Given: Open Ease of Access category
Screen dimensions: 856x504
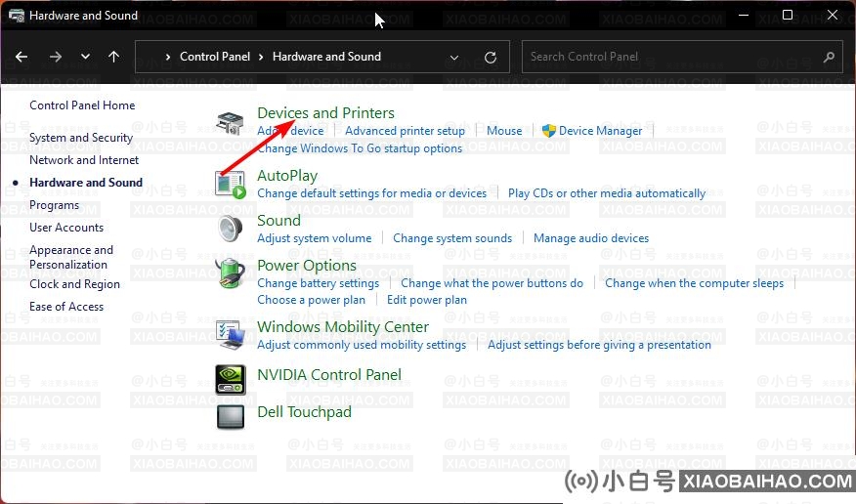Looking at the screenshot, I should point(66,307).
